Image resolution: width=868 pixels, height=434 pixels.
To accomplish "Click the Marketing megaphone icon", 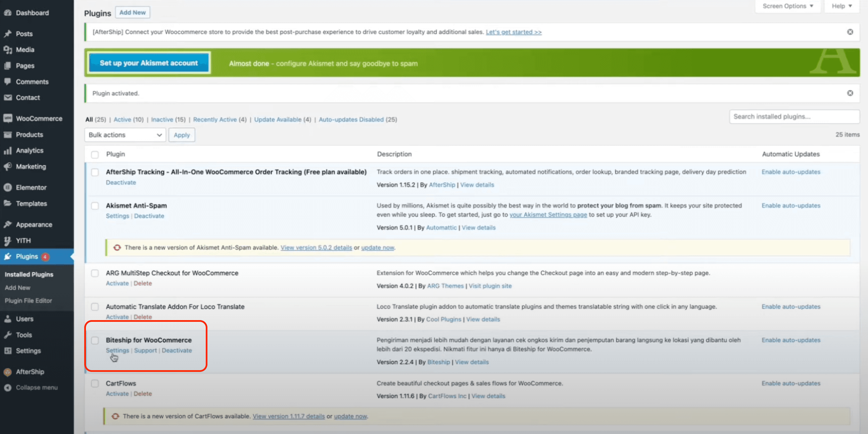I will pyautogui.click(x=8, y=166).
